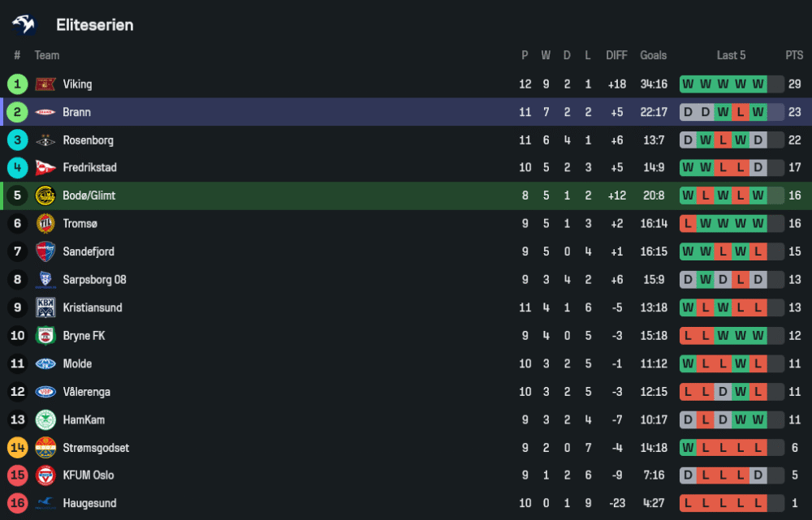Image resolution: width=812 pixels, height=520 pixels.
Task: Click the Haugesund team name
Action: coord(89,504)
